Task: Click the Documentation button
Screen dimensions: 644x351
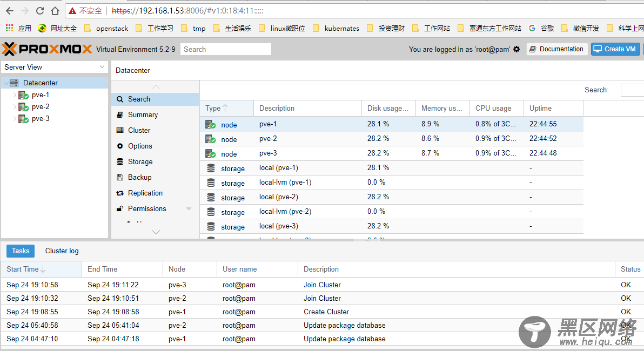Action: (x=557, y=49)
